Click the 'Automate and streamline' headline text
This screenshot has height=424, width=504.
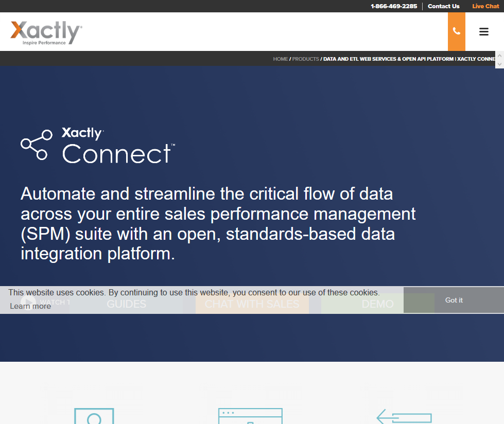tap(218, 223)
